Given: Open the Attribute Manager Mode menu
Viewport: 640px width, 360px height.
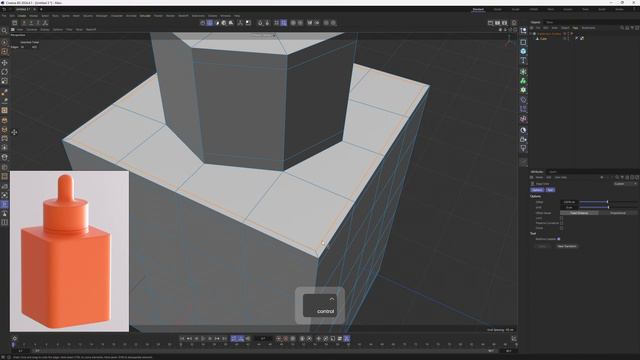Looking at the screenshot, I should (x=539, y=177).
